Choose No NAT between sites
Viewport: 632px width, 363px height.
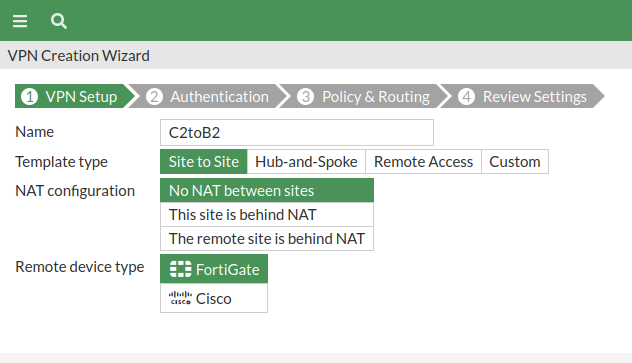pos(267,191)
